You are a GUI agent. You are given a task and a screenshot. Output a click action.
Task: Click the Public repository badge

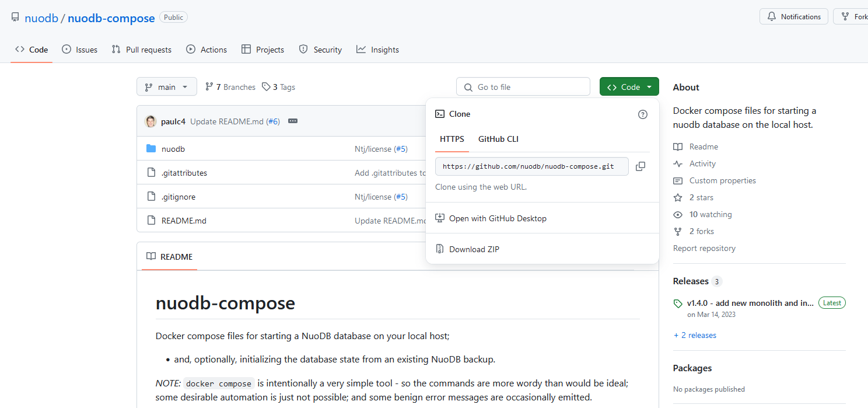tap(173, 17)
